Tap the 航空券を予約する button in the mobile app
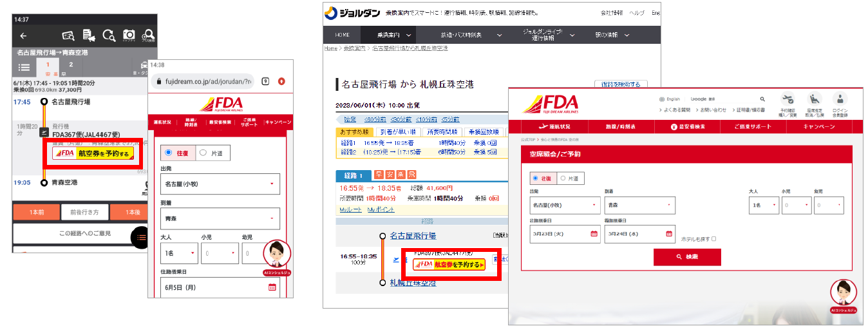Screen dimensions: 868x326 93,153
